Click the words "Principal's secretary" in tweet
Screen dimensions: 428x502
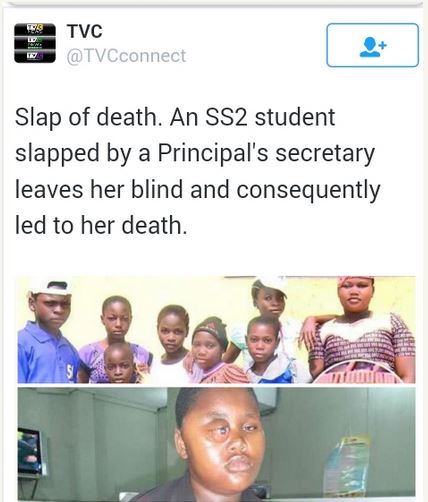coord(266,154)
